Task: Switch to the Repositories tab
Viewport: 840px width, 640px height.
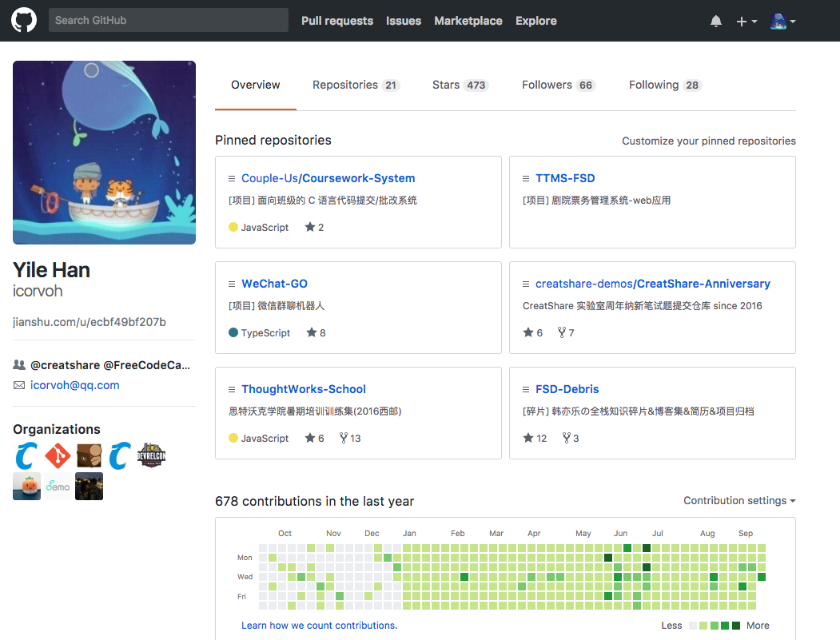Action: pyautogui.click(x=356, y=85)
